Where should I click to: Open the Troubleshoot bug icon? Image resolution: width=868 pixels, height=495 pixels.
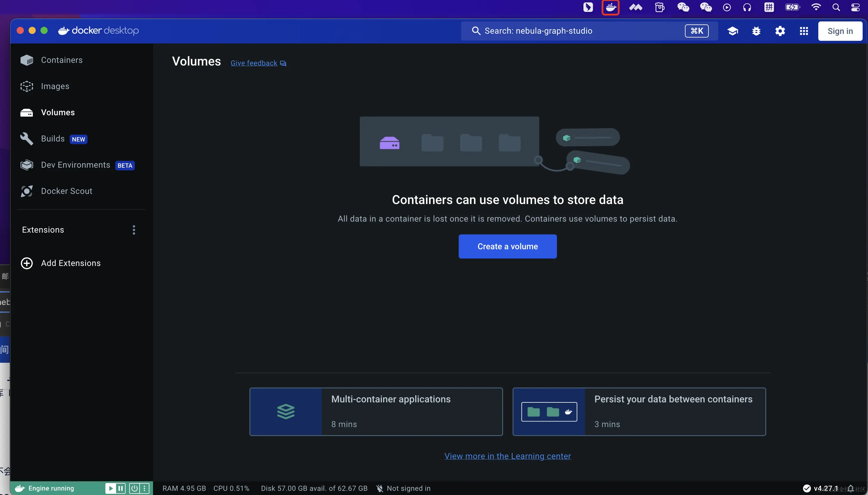click(x=756, y=31)
